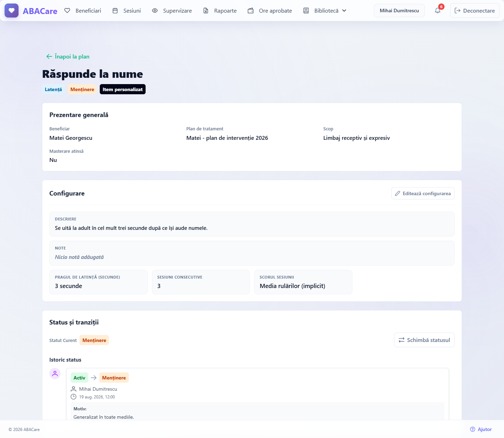The width and height of the screenshot is (504, 438).
Task: Click the user avatar in status history
Action: (55, 374)
